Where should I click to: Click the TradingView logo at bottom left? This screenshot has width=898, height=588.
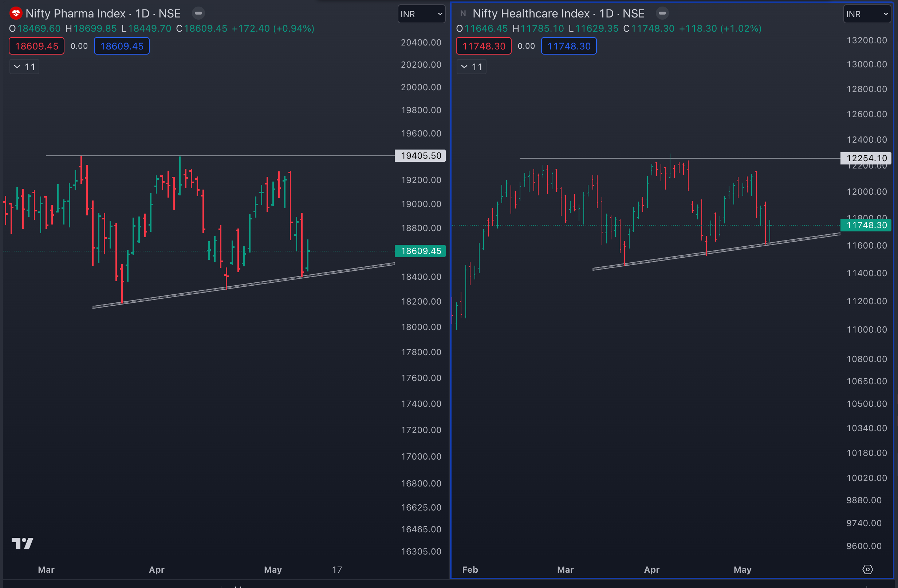(22, 543)
